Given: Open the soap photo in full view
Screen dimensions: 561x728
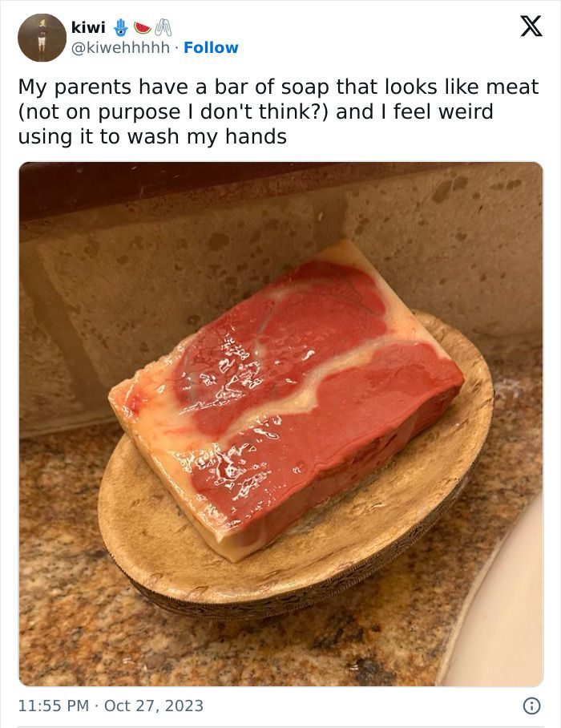Looking at the screenshot, I should click(280, 424).
